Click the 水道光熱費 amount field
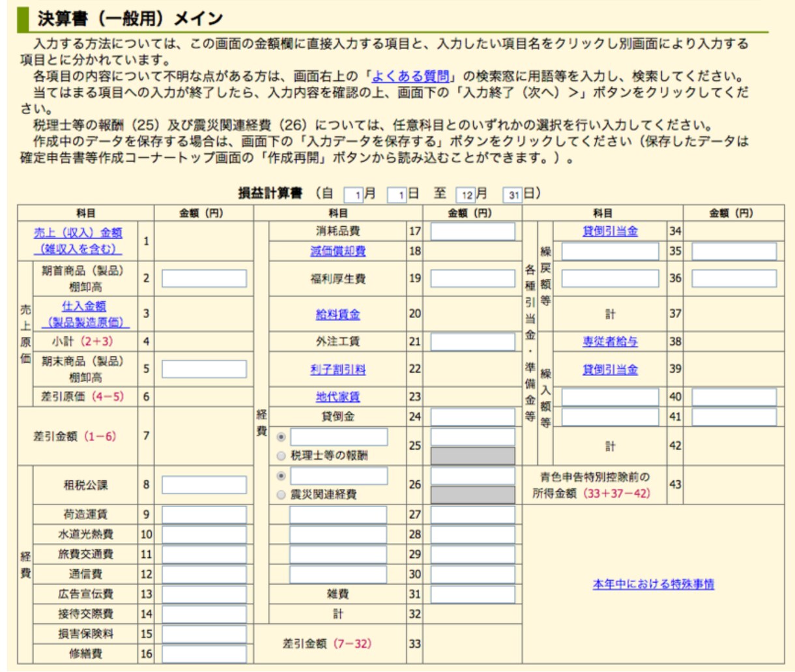Viewport: 795px width, 672px height. coord(204,534)
